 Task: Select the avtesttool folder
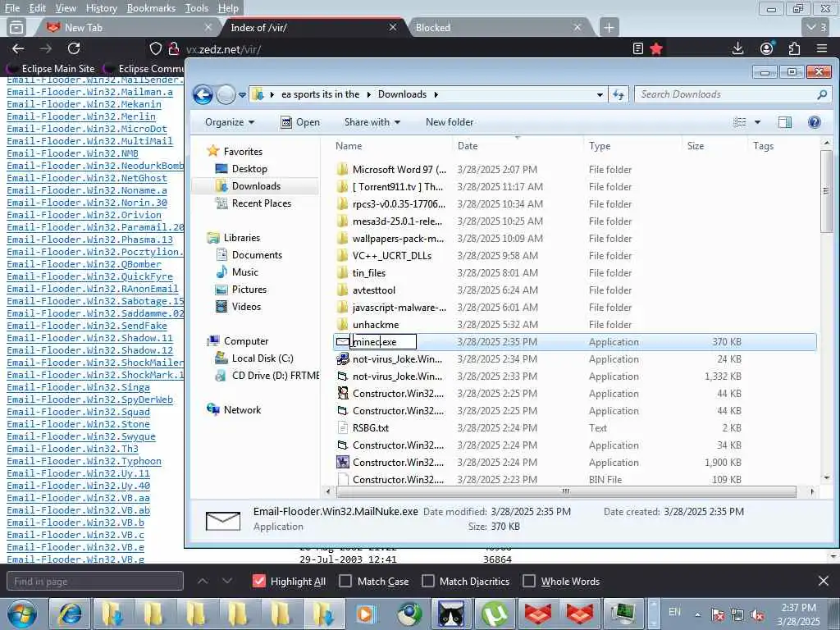[x=374, y=290]
